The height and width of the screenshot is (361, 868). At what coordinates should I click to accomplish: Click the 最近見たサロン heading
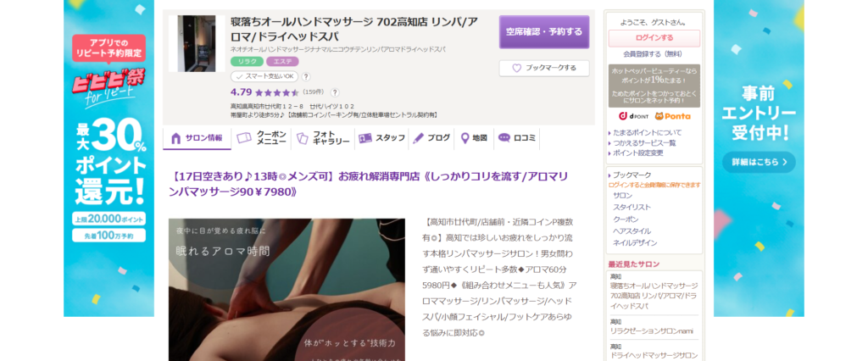point(634,264)
